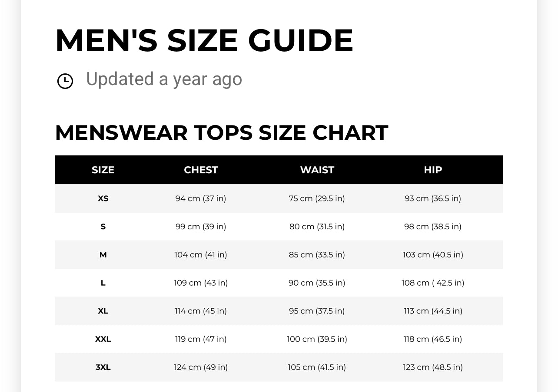Click the Updated a year ago text

(x=164, y=79)
